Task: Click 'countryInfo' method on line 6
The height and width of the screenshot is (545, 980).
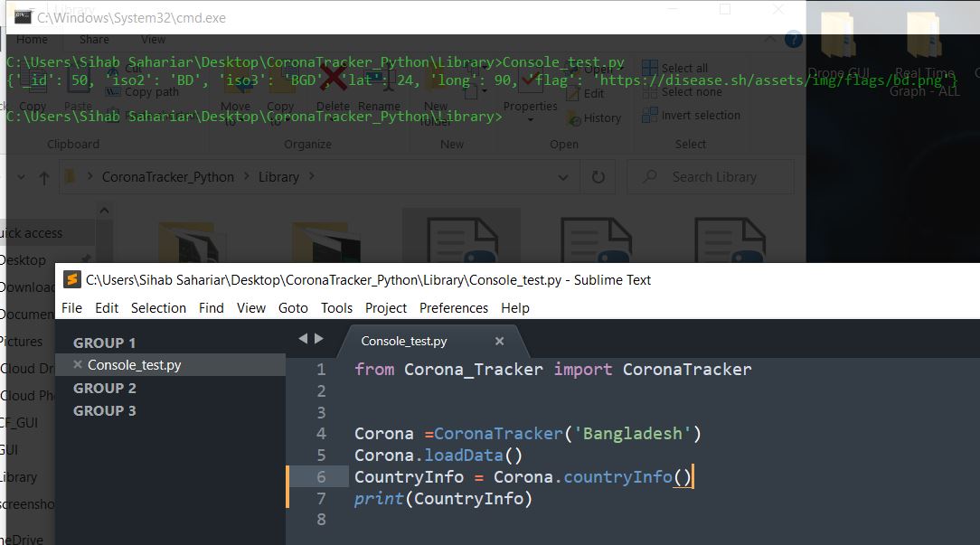Action: point(617,477)
